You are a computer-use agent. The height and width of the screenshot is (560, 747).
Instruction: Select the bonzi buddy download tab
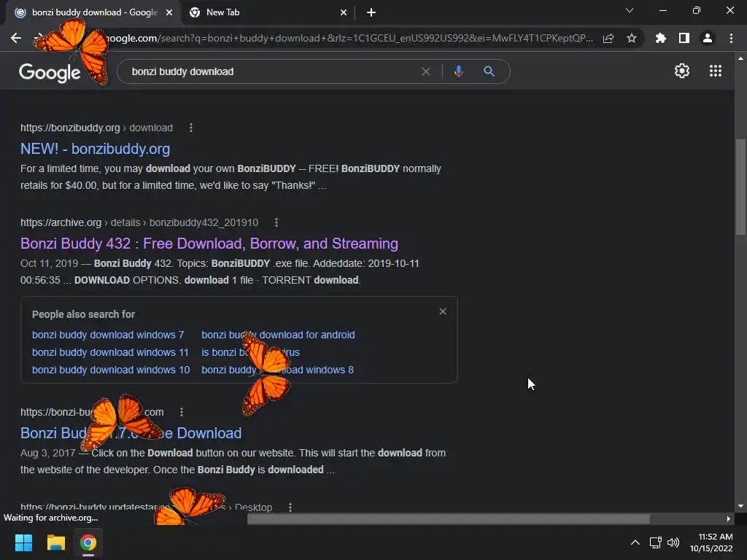pyautogui.click(x=93, y=12)
